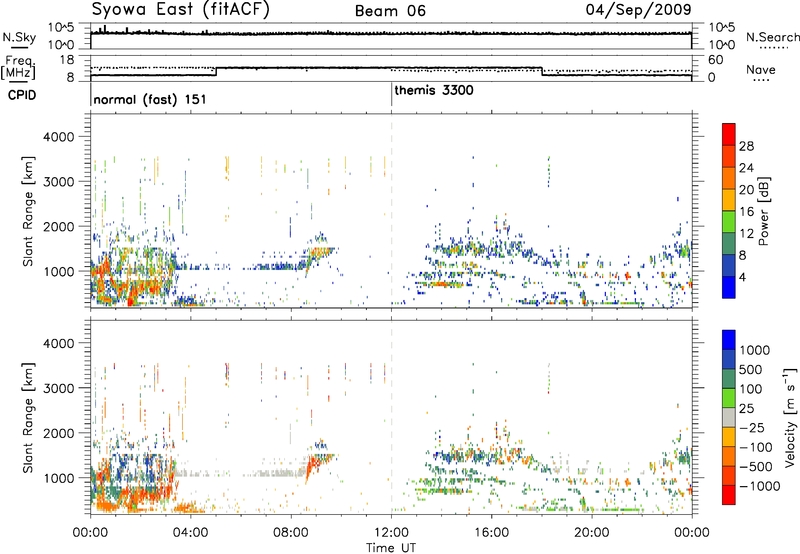Click the 'Velocity [m s-1]' colorbar label
This screenshot has width=800, height=554.
pos(790,417)
